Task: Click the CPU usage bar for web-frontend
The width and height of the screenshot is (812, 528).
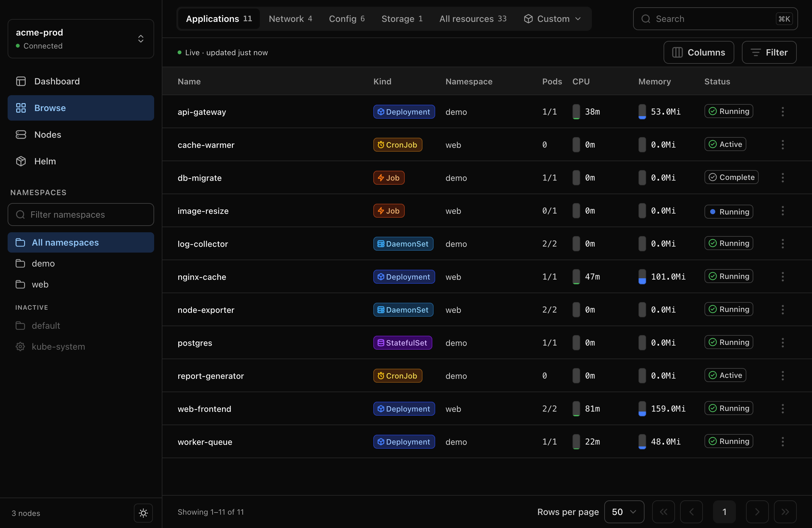Action: point(576,409)
